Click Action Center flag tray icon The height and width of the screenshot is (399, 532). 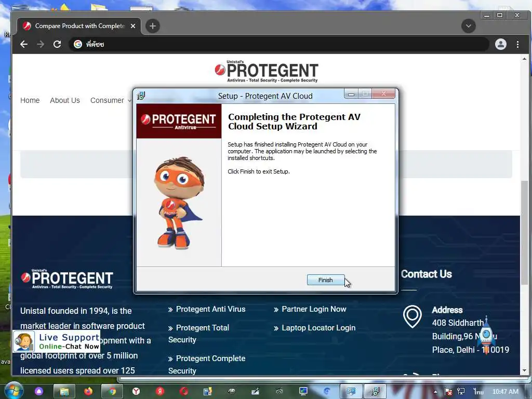[x=448, y=392]
